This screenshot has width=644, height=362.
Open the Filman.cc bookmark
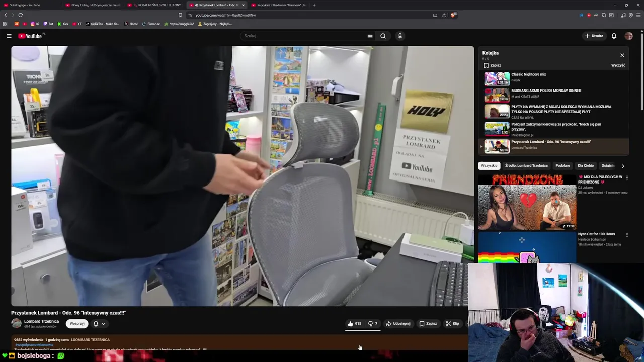point(151,24)
